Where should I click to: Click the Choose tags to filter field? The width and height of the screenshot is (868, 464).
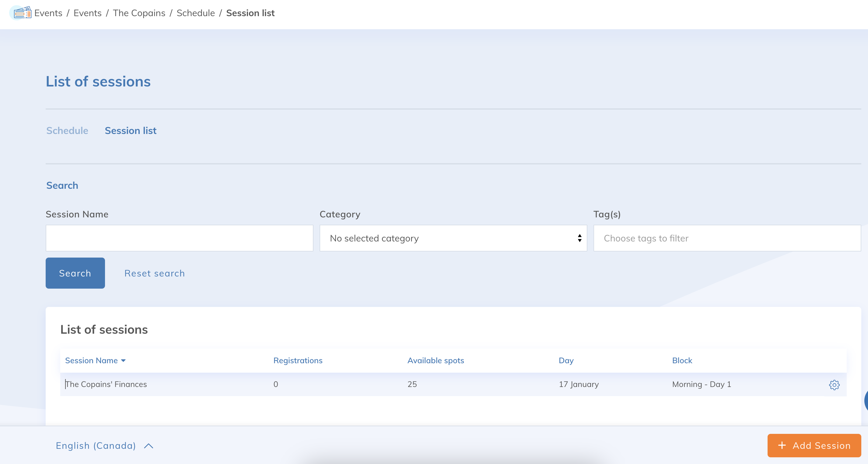coord(727,238)
